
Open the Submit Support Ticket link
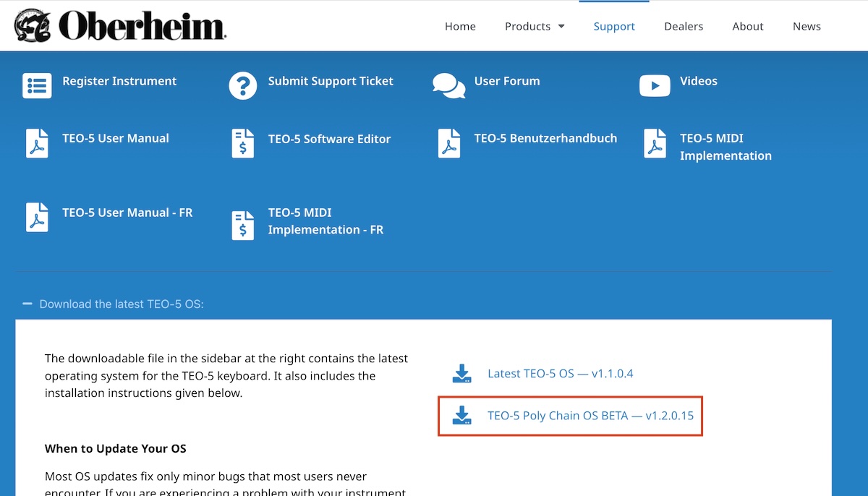[x=331, y=81]
